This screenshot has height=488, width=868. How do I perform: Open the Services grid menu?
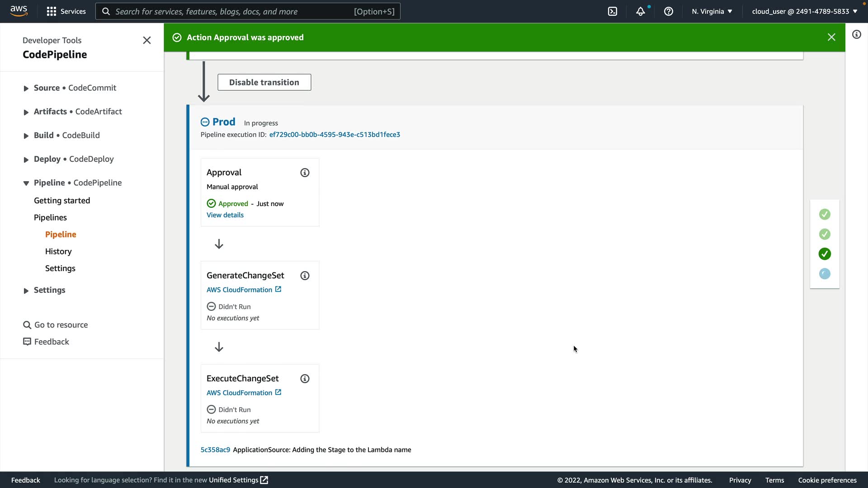point(66,11)
